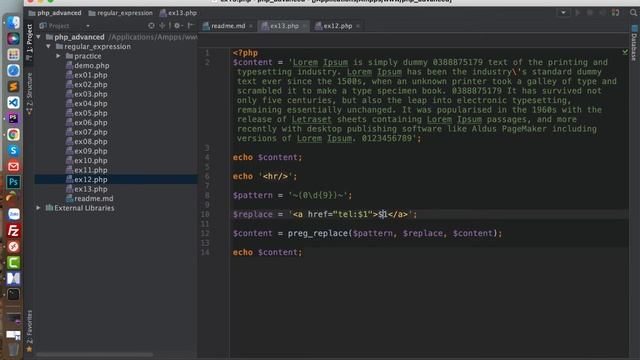The height and width of the screenshot is (360, 640).
Task: Click the Search Everywhere magnifier icon
Action: tap(633, 13)
